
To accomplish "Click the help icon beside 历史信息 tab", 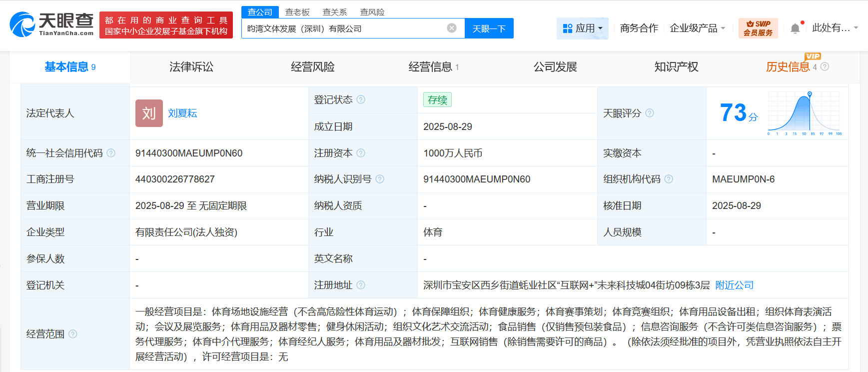I will [x=825, y=66].
